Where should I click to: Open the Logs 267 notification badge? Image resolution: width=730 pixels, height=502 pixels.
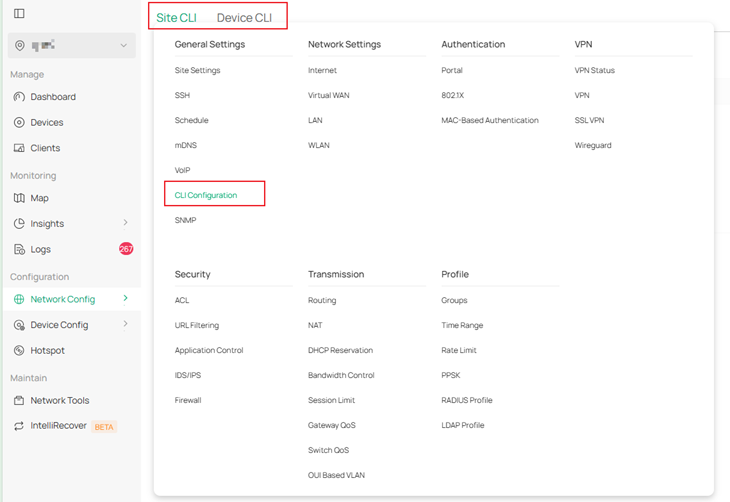tap(126, 249)
